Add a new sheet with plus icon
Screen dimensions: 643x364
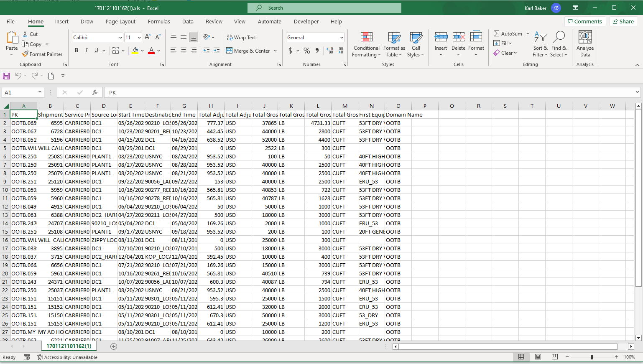114,346
